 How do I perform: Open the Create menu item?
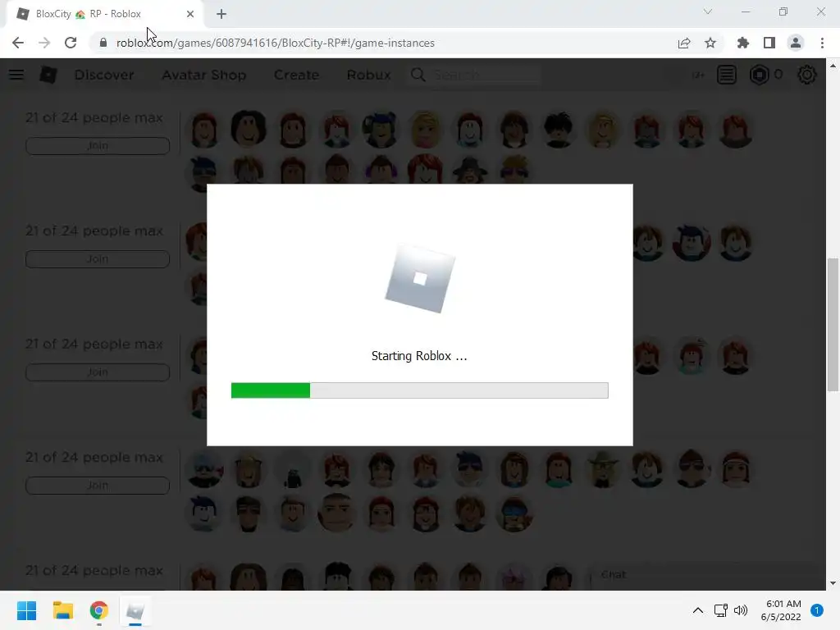click(x=296, y=75)
